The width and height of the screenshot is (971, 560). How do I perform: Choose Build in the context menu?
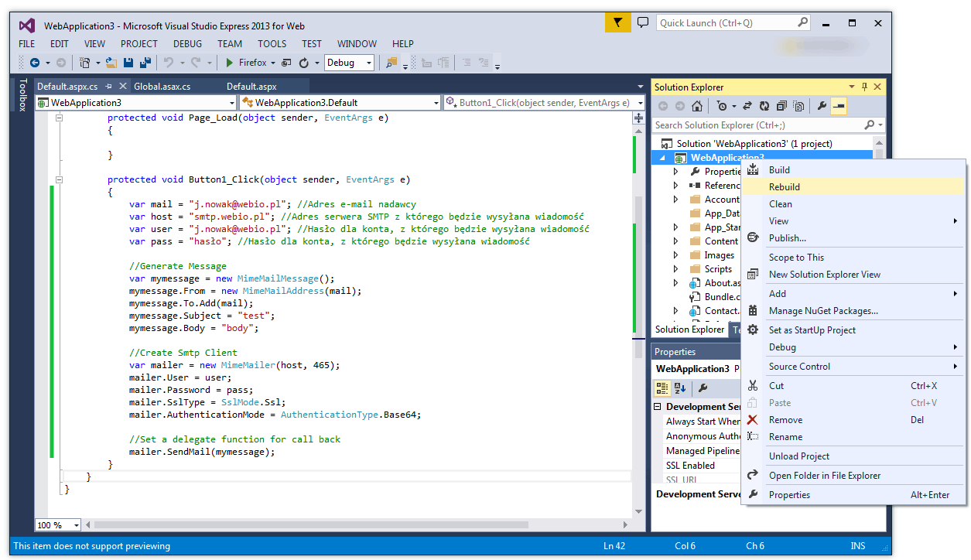click(853, 170)
